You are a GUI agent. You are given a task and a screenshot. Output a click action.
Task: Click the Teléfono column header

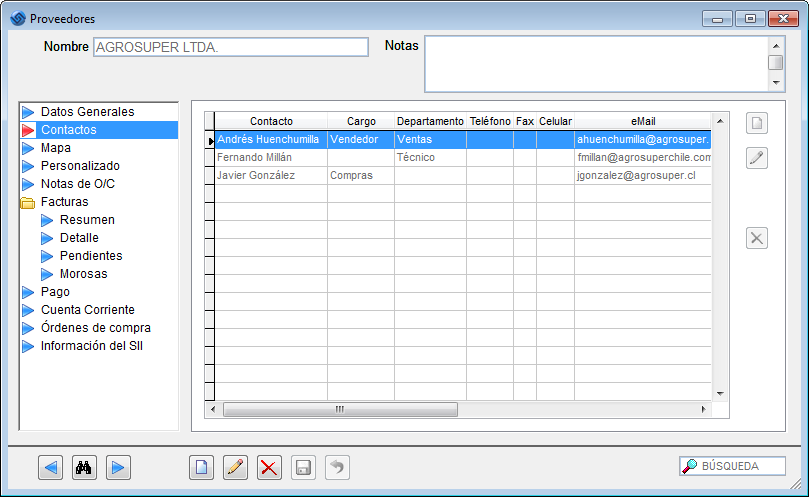[x=490, y=121]
